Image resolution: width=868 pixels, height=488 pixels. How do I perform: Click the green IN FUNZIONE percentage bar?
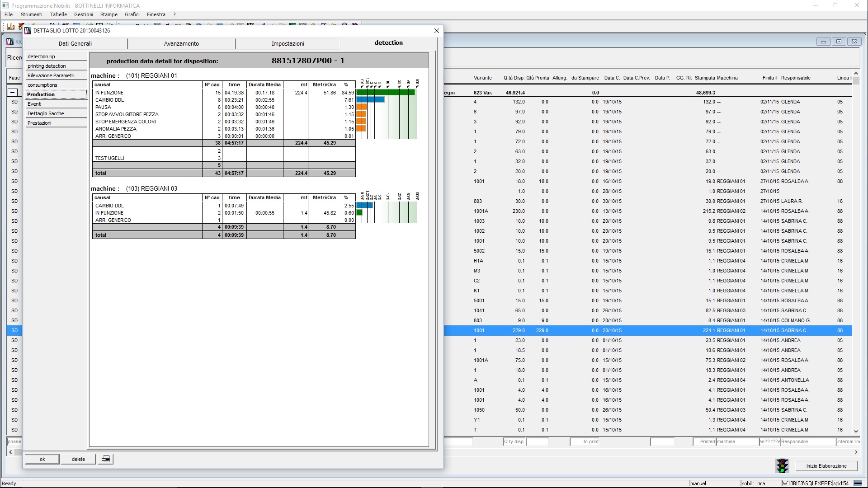coord(386,93)
